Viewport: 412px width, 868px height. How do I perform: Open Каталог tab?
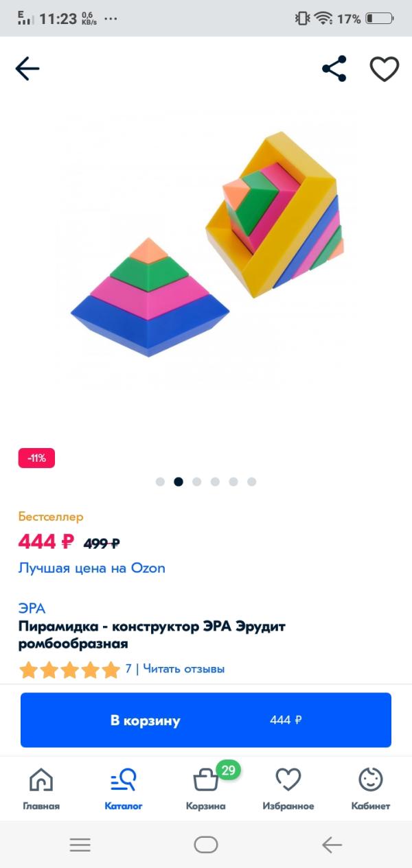pos(124,789)
